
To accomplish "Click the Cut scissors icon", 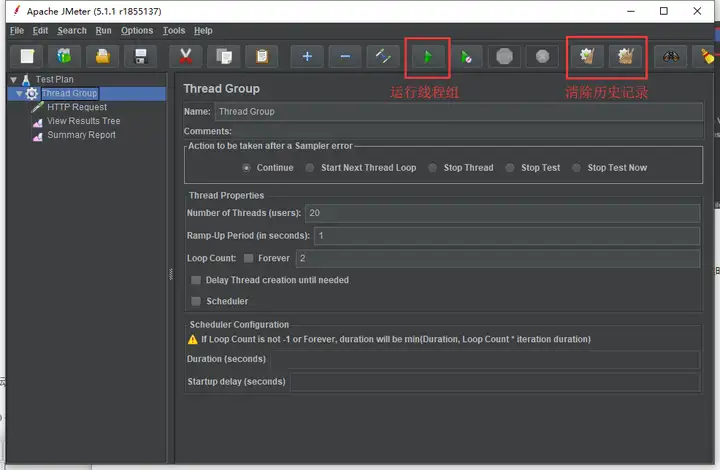I will pos(186,56).
